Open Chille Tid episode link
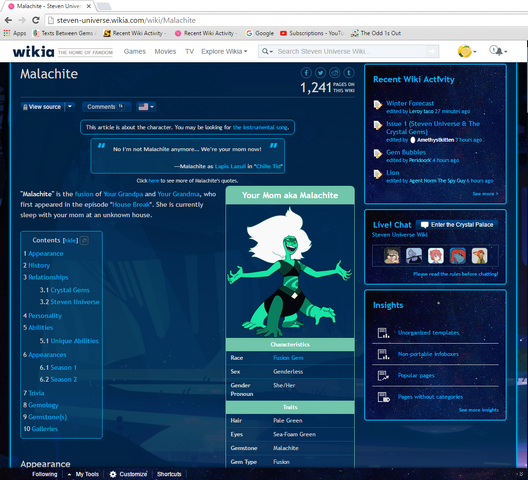Viewport: 528px width, 480px height. tap(269, 166)
